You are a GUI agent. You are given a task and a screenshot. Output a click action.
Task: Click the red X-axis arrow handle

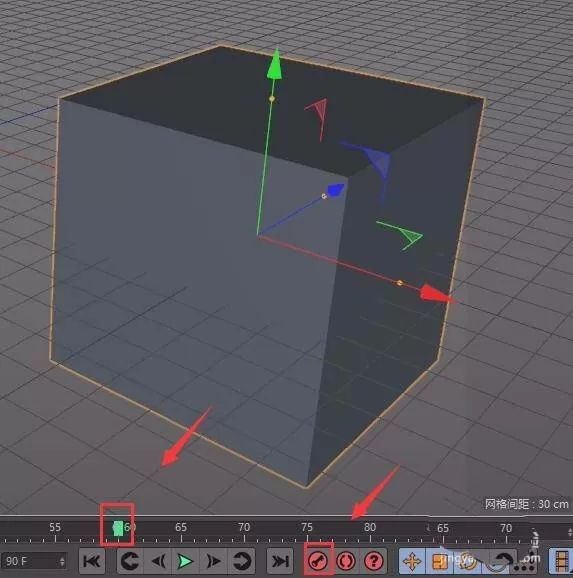[436, 293]
